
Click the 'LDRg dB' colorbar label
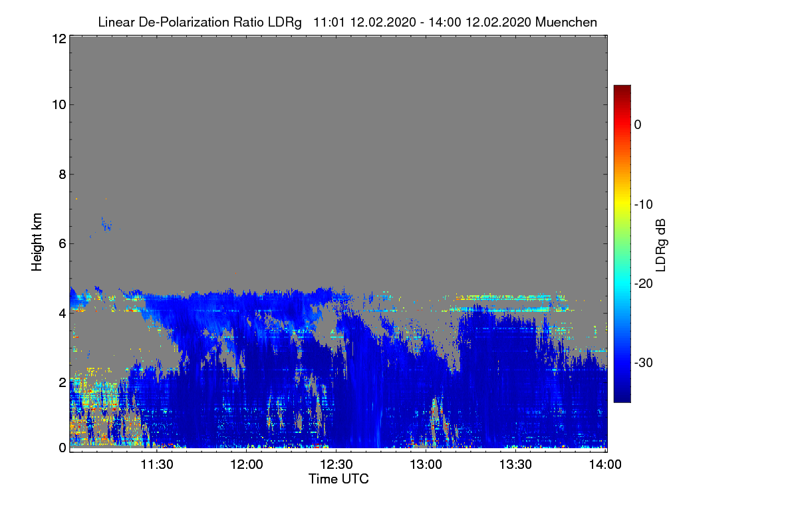660,245
